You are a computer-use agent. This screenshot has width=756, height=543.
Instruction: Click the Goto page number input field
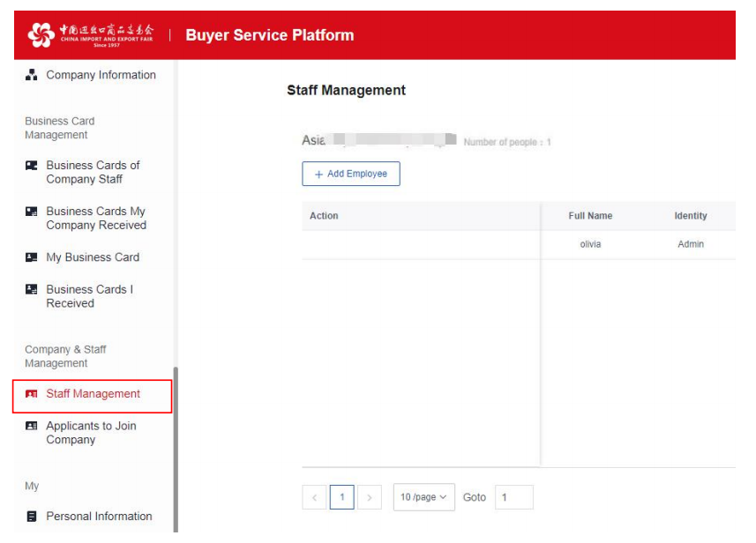513,498
